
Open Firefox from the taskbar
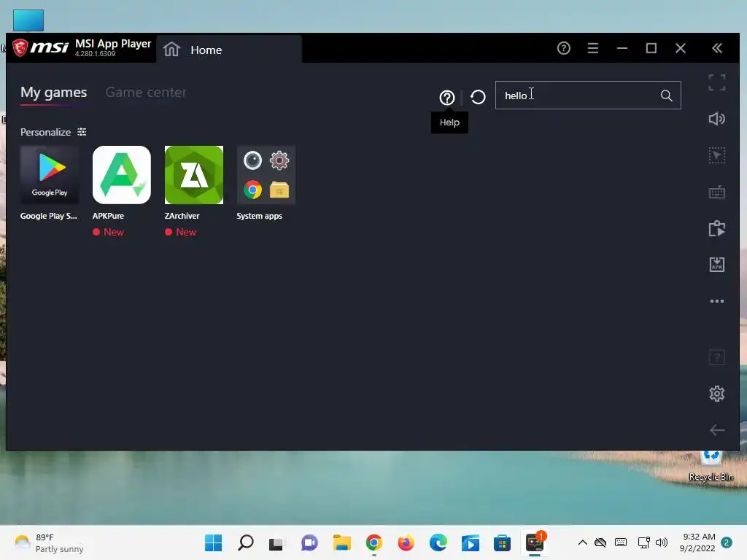[x=406, y=542]
